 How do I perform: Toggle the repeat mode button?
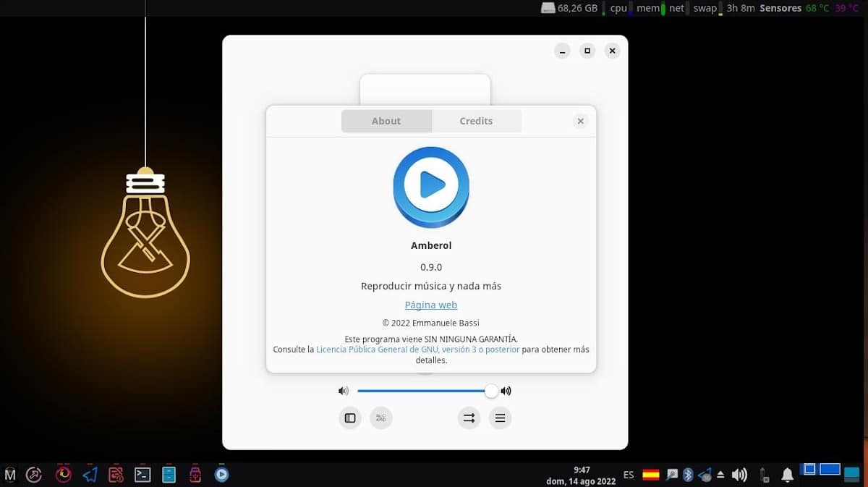(469, 418)
